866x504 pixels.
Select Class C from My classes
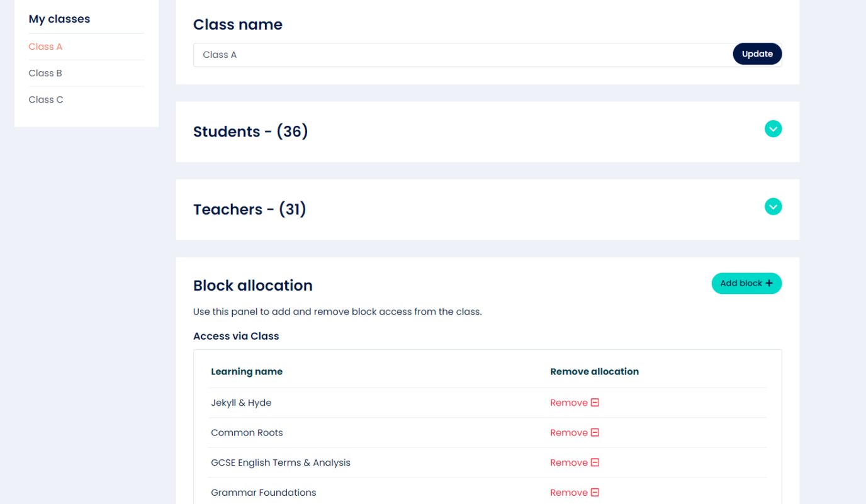coord(45,99)
